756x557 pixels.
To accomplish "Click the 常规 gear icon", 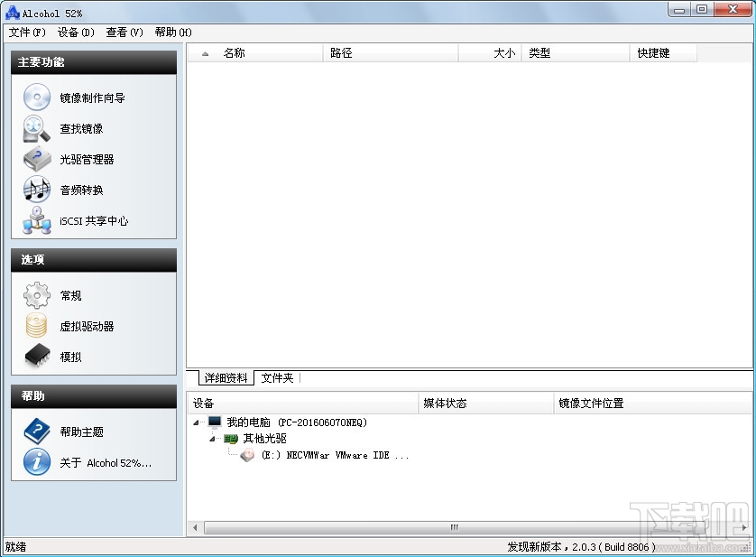I will click(x=37, y=295).
